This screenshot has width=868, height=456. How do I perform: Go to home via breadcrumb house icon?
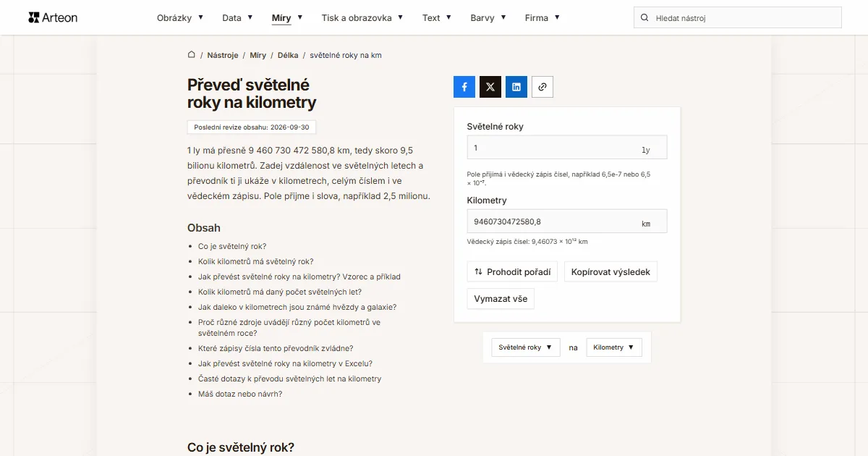(192, 55)
